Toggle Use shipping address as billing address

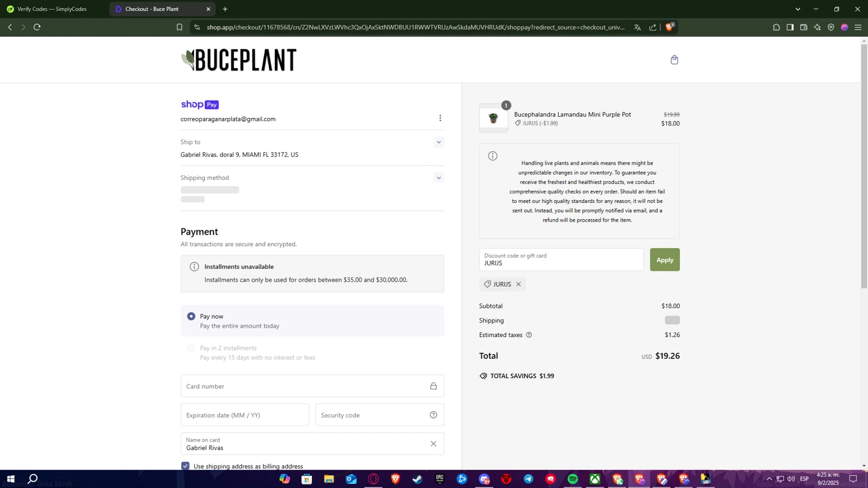(x=185, y=466)
